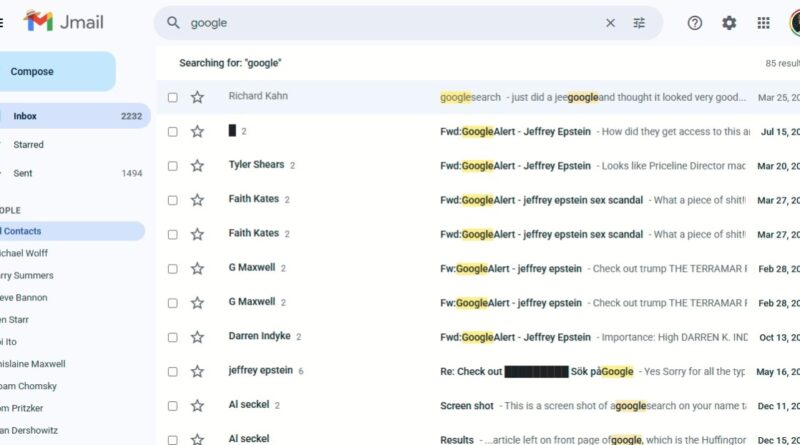Open the Help question mark icon

(x=695, y=23)
